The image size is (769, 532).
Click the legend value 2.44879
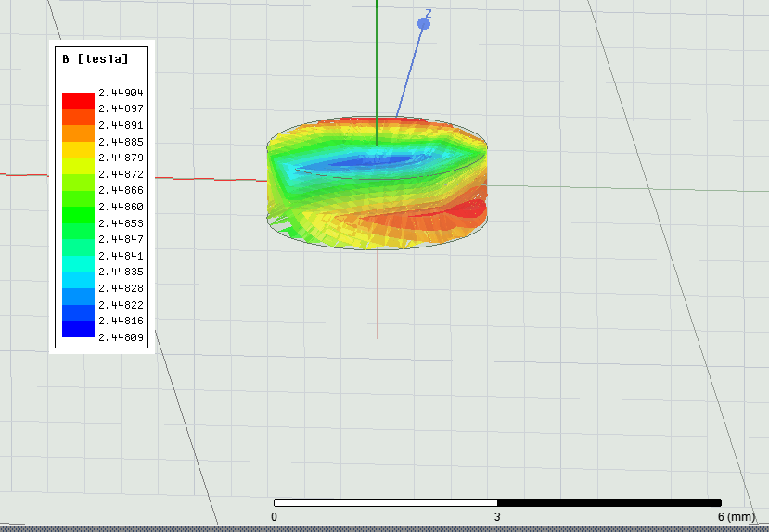click(x=122, y=158)
